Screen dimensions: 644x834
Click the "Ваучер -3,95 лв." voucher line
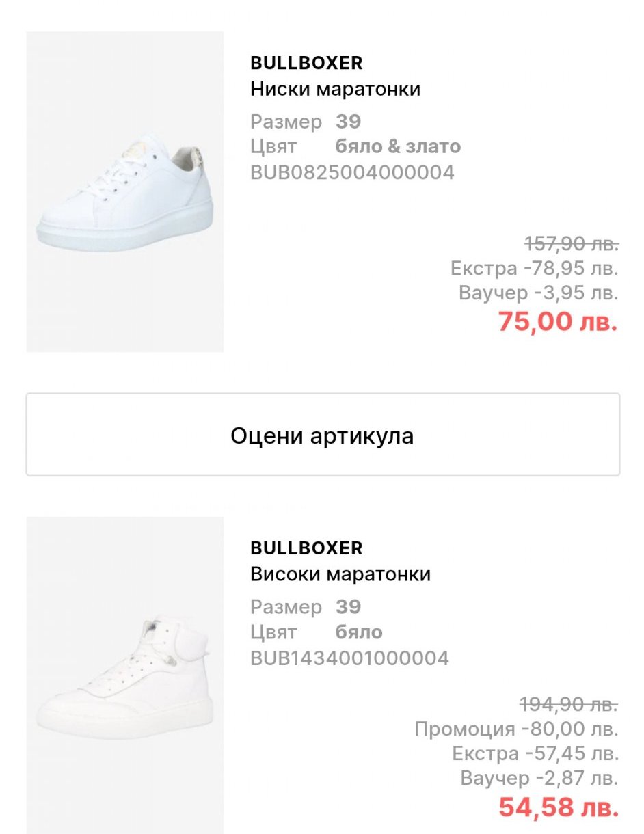pos(538,293)
